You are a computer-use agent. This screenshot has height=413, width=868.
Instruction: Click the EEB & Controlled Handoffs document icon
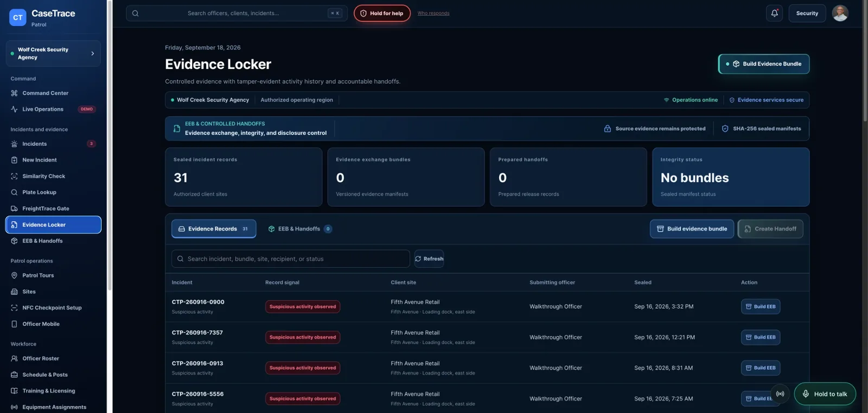177,128
